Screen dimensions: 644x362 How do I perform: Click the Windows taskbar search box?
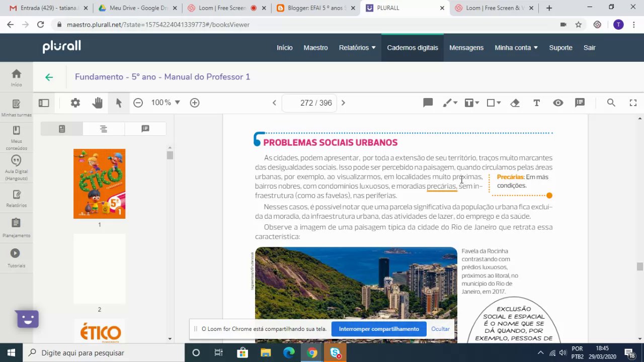coord(104,352)
